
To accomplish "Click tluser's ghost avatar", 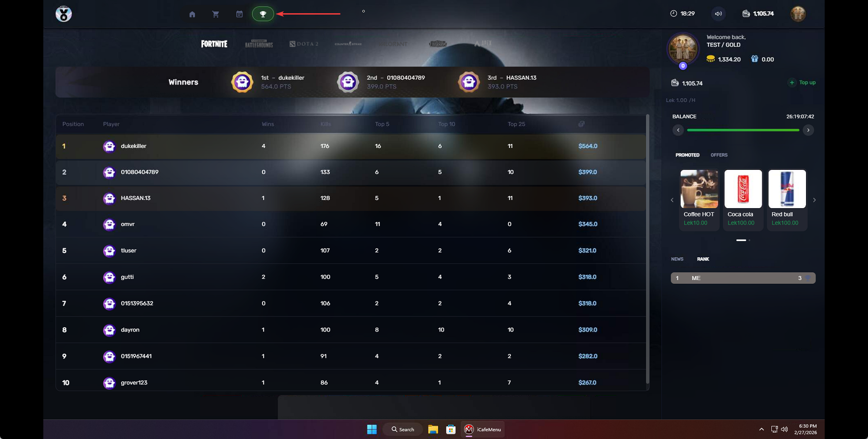I will tap(109, 250).
